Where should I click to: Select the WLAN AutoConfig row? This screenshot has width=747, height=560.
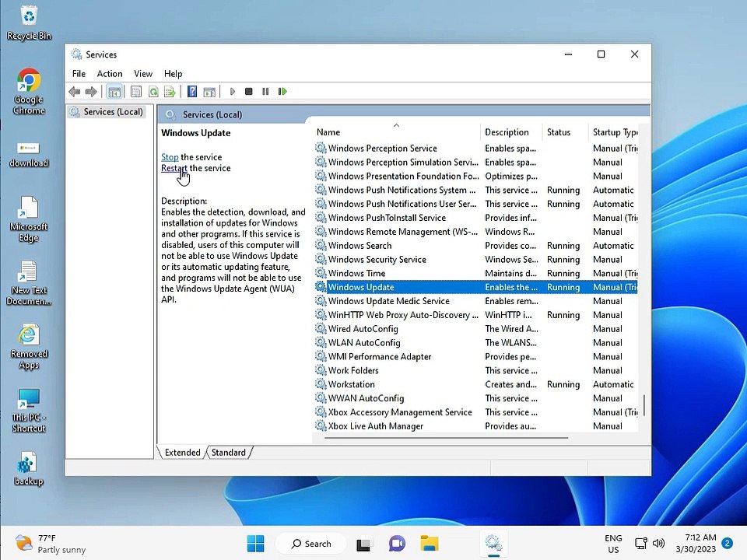(476, 343)
